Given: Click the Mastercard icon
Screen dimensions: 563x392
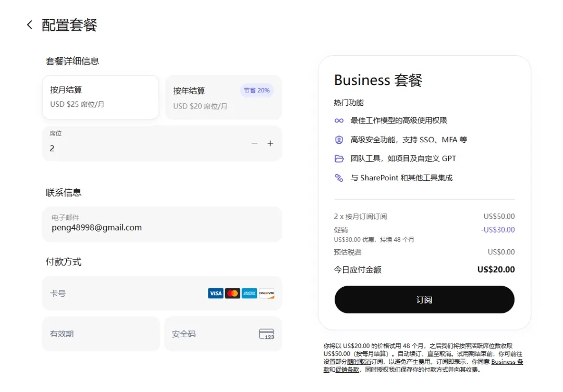Looking at the screenshot, I should tap(232, 293).
